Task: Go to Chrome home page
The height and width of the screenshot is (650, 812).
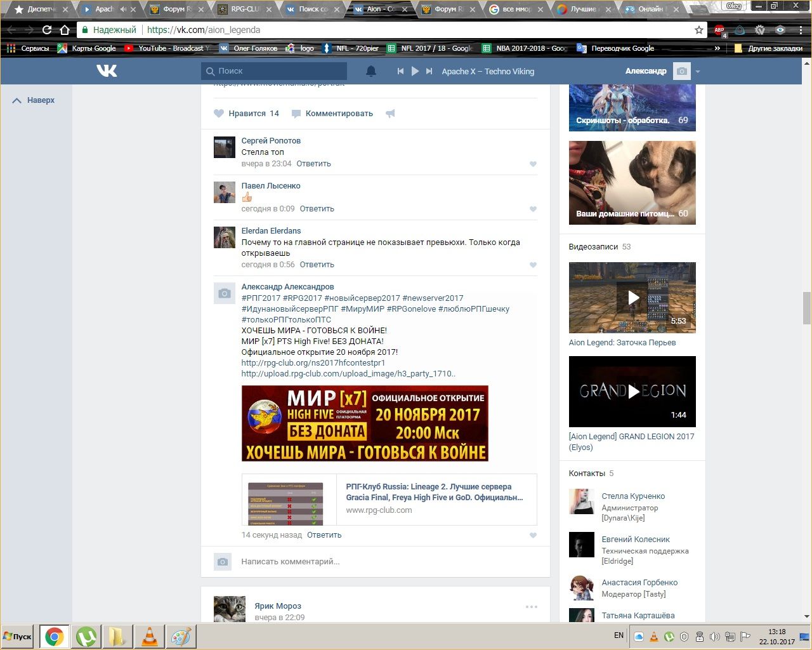Action: [65, 30]
